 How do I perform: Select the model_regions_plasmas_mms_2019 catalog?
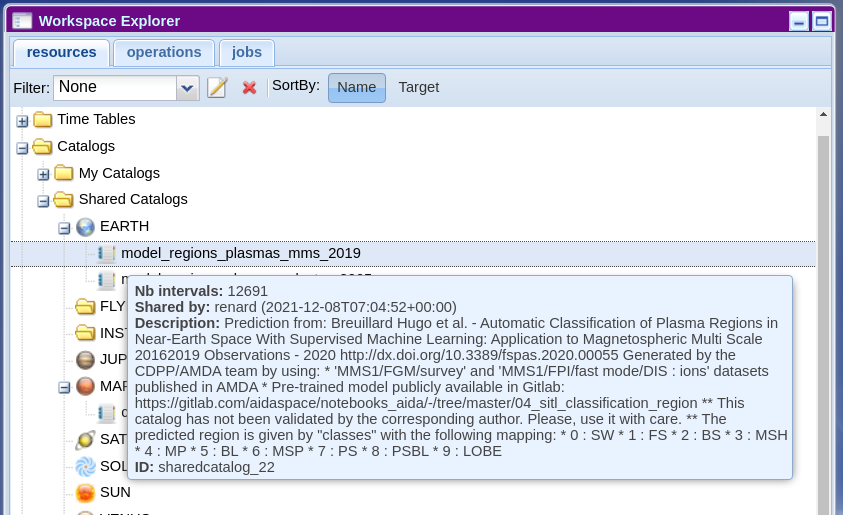240,254
